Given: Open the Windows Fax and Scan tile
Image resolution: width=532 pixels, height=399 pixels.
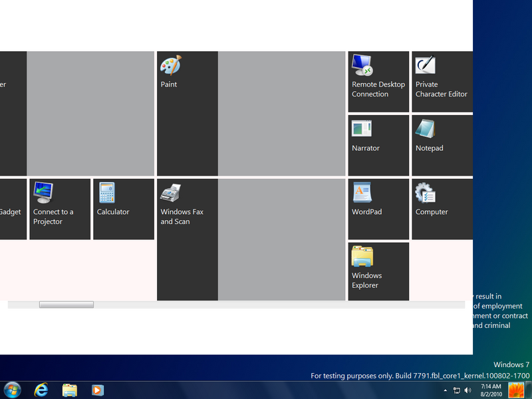Looking at the screenshot, I should pyautogui.click(x=187, y=239).
